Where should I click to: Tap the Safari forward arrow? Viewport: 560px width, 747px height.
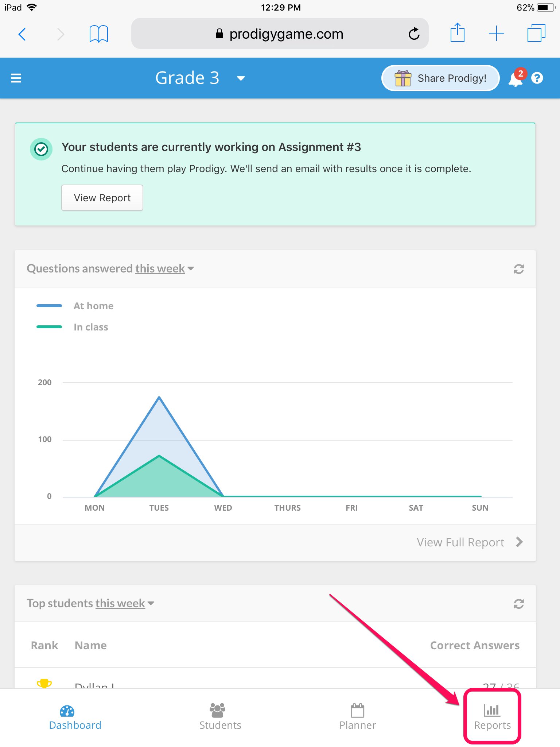point(61,34)
